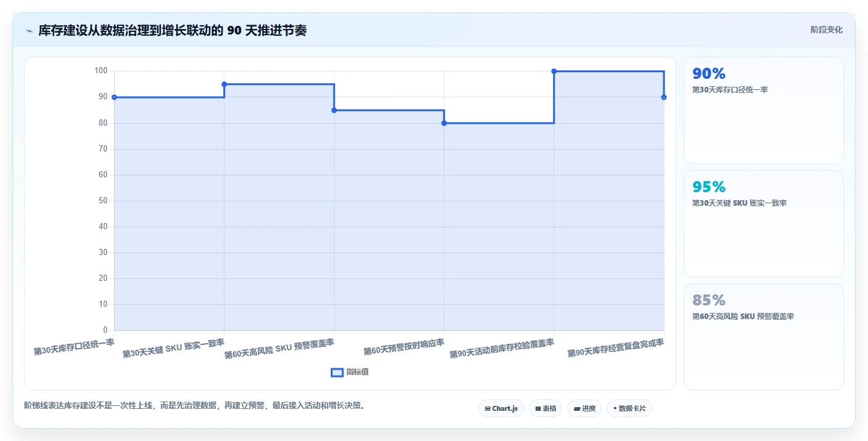
Task: Click the chart point valued 80
Action: 444,123
